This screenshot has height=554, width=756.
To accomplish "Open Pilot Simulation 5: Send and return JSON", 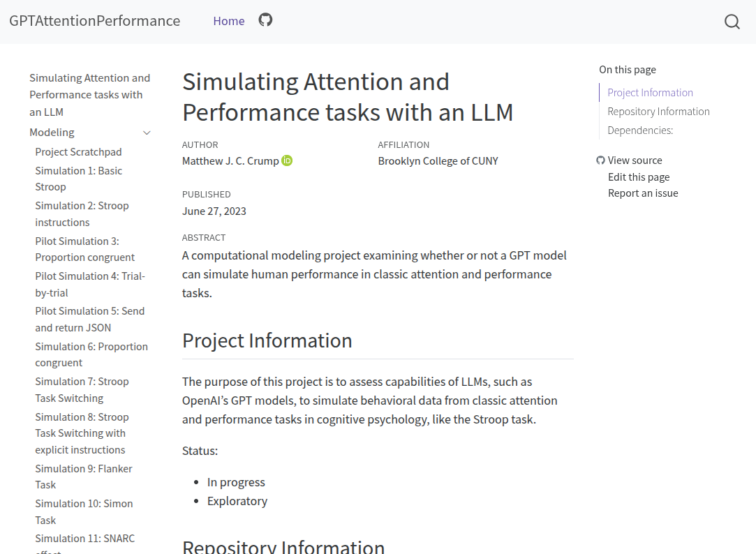I will point(89,319).
